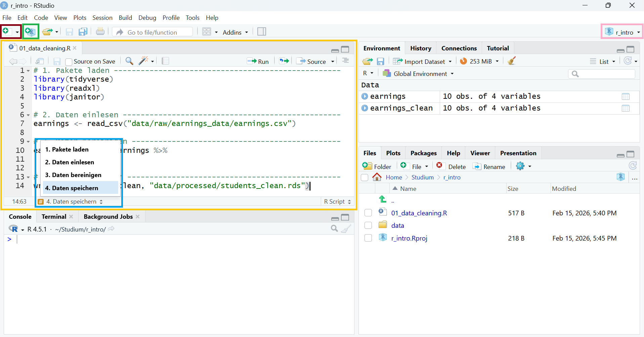Click the Compile Report notebook icon

(165, 61)
